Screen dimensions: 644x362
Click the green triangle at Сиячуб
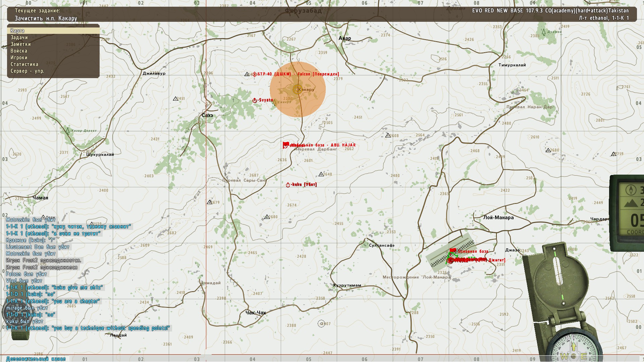click(274, 102)
